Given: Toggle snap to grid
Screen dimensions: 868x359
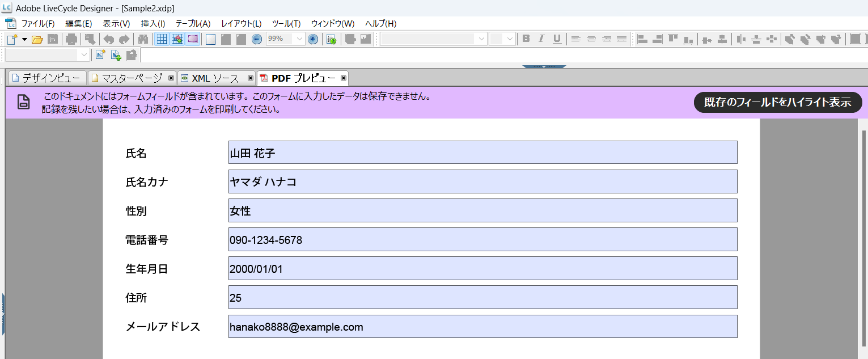Looking at the screenshot, I should click(x=178, y=39).
